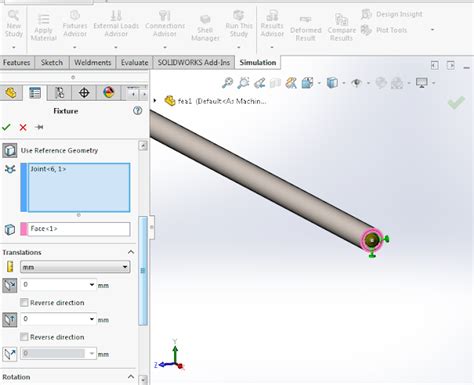474x385 pixels.
Task: Toggle second translation direction button
Action: pyautogui.click(x=10, y=320)
